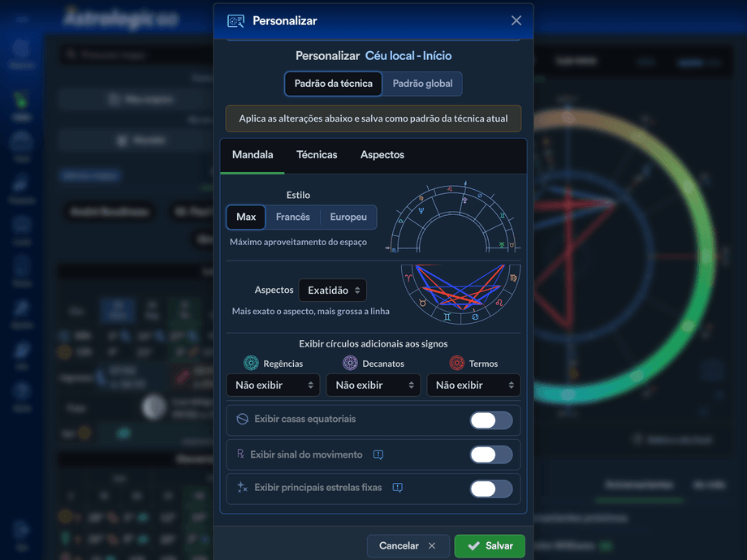
Task: Click the aspect lines preview image
Action: click(x=460, y=295)
